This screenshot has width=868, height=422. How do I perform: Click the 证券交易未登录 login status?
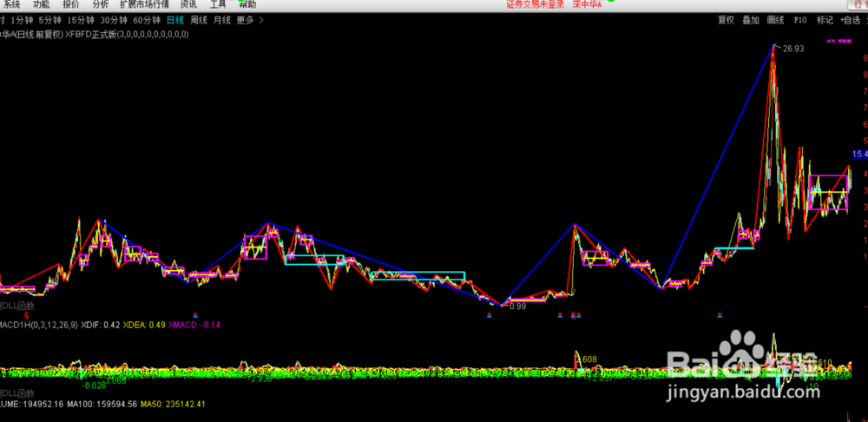point(535,5)
